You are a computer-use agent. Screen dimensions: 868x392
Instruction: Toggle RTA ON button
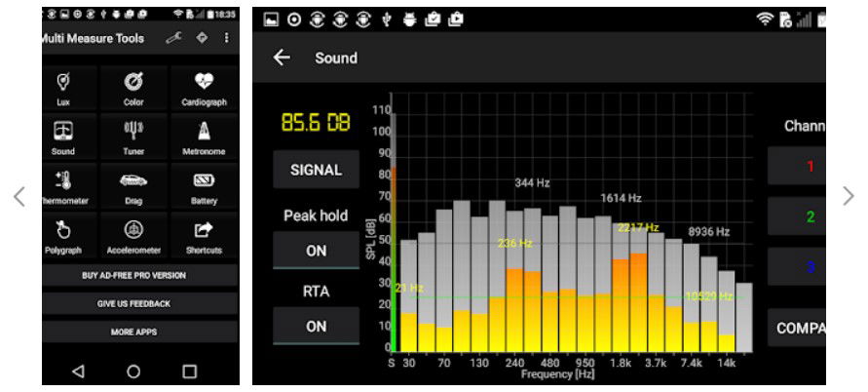point(316,326)
